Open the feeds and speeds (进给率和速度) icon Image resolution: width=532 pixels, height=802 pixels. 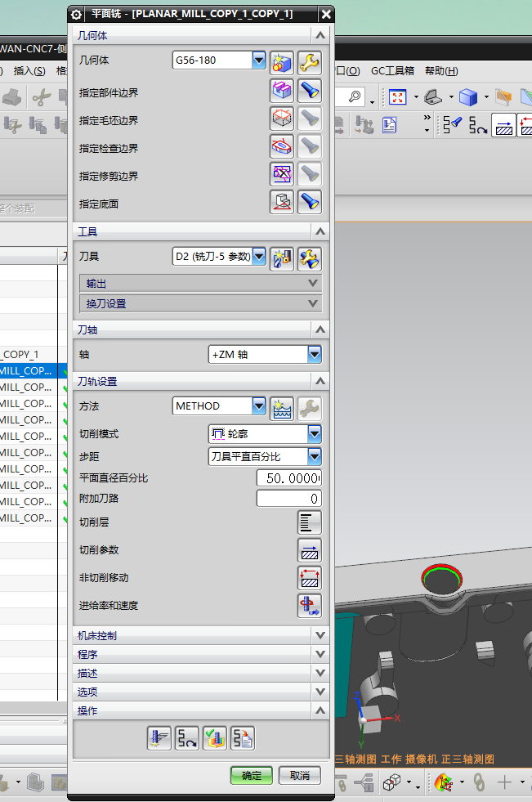(x=309, y=606)
